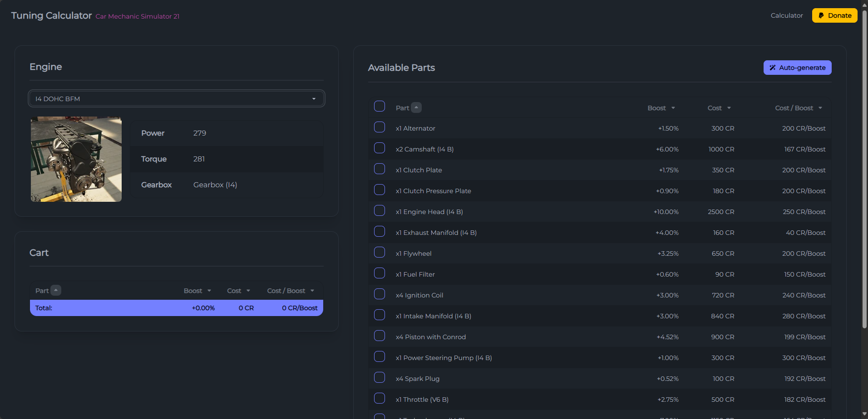Click the magic wand Auto-generate icon
Image resolution: width=868 pixels, height=419 pixels.
tap(772, 68)
